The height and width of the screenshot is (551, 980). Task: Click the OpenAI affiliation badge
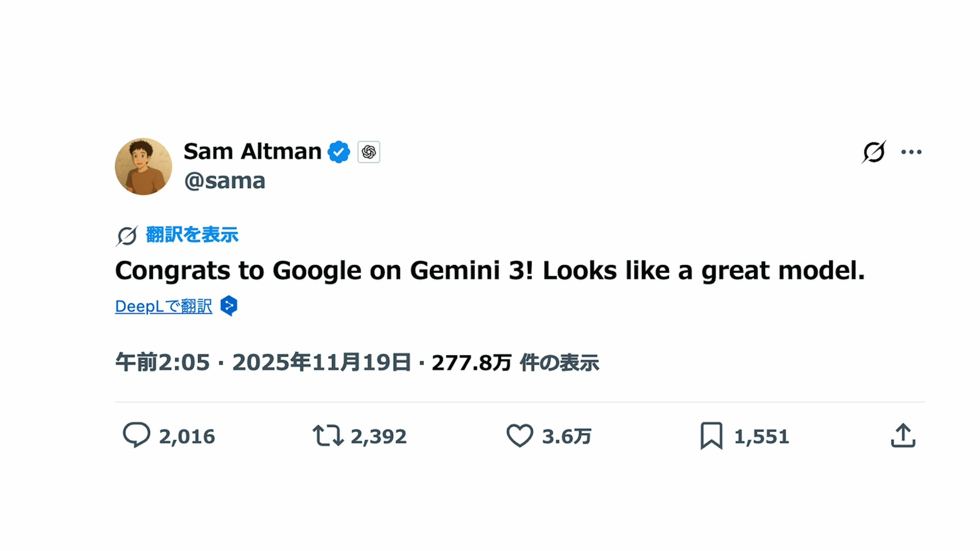[369, 152]
